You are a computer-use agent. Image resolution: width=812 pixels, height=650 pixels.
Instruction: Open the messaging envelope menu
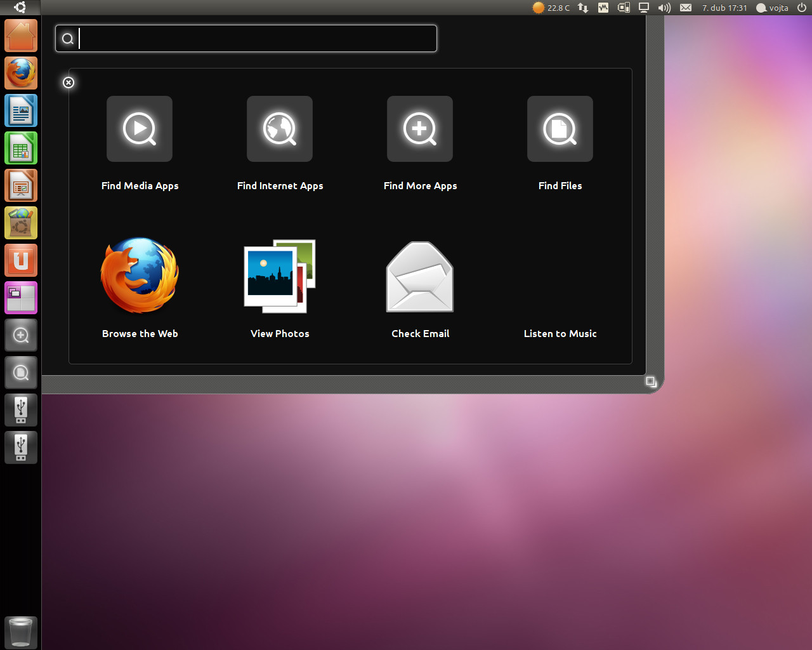pyautogui.click(x=686, y=8)
